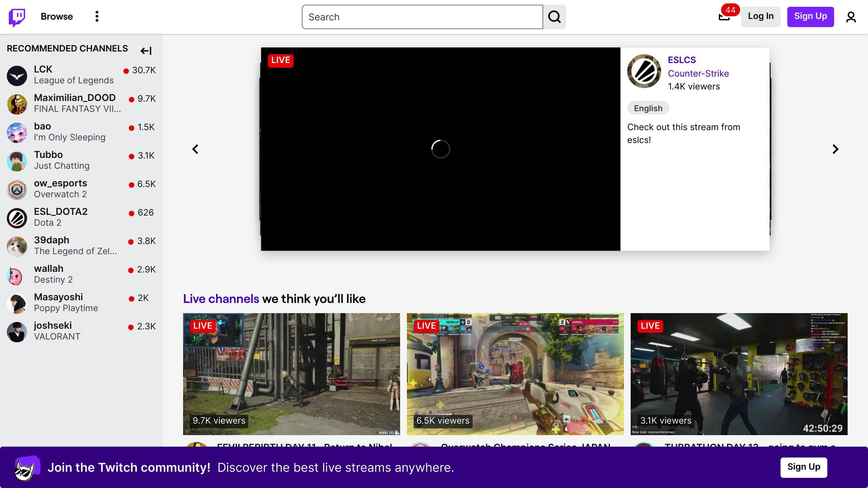Open the Counter-Strike category link
868x488 pixels.
(698, 73)
